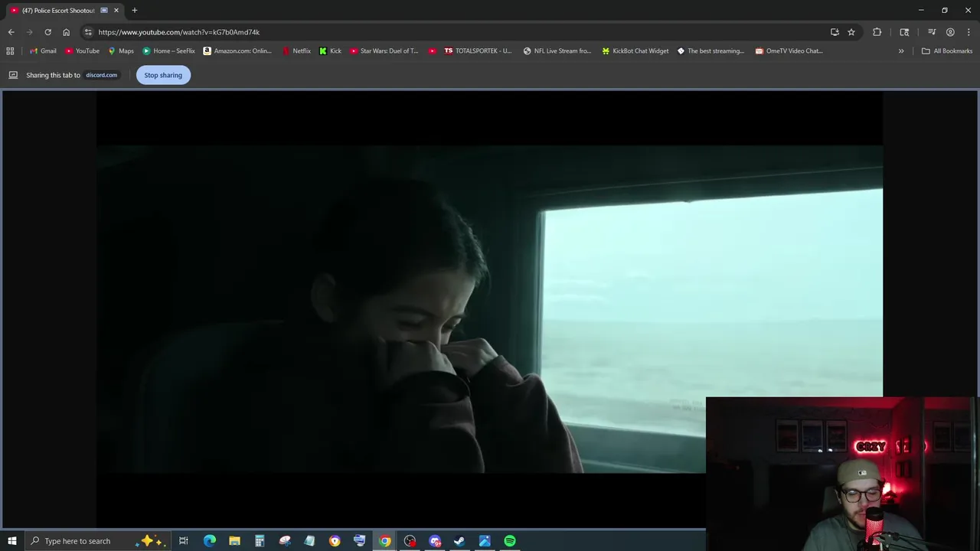
Task: Reload the YouTube page
Action: coord(47,32)
